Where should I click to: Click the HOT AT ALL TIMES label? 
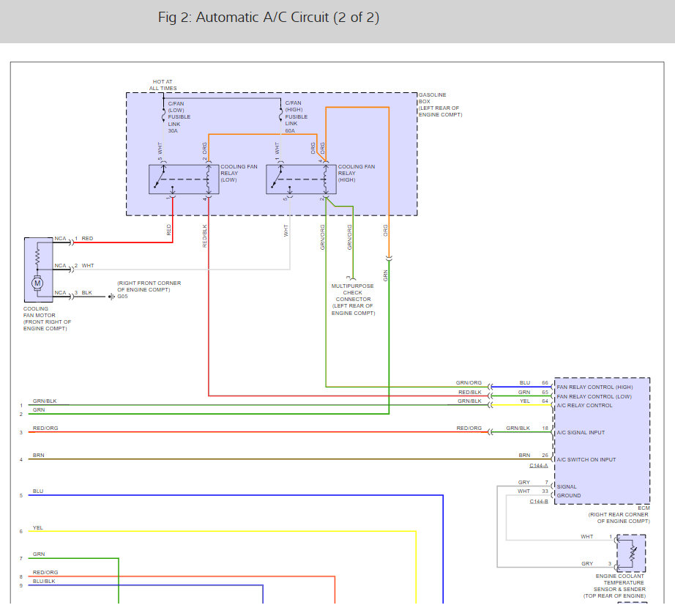point(163,85)
